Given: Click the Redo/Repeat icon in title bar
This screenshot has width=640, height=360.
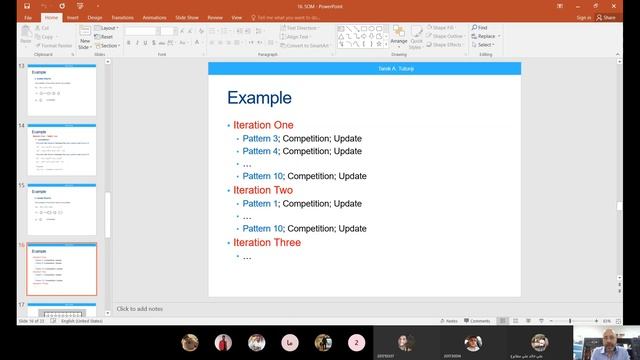Looking at the screenshot, I should [62, 6].
